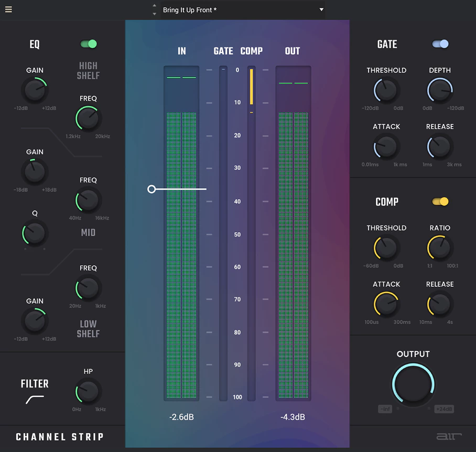Click the COMP ratio knob
476x452 pixels.
click(439, 248)
